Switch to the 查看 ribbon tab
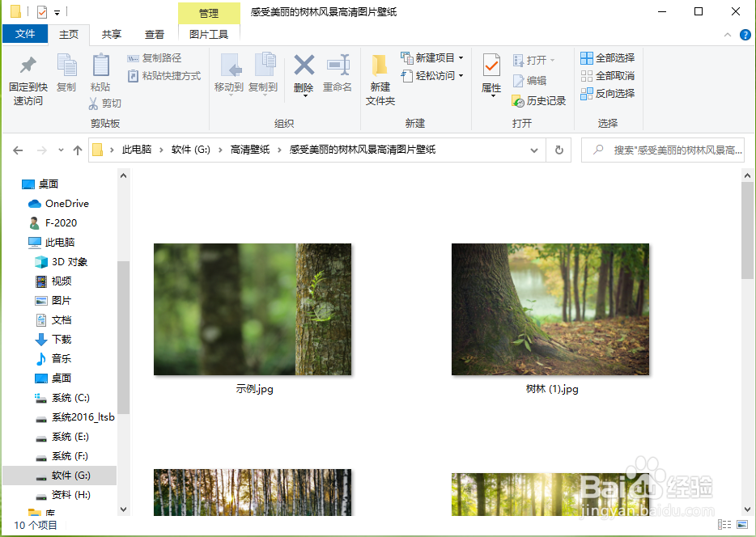The image size is (756, 537). click(x=154, y=34)
